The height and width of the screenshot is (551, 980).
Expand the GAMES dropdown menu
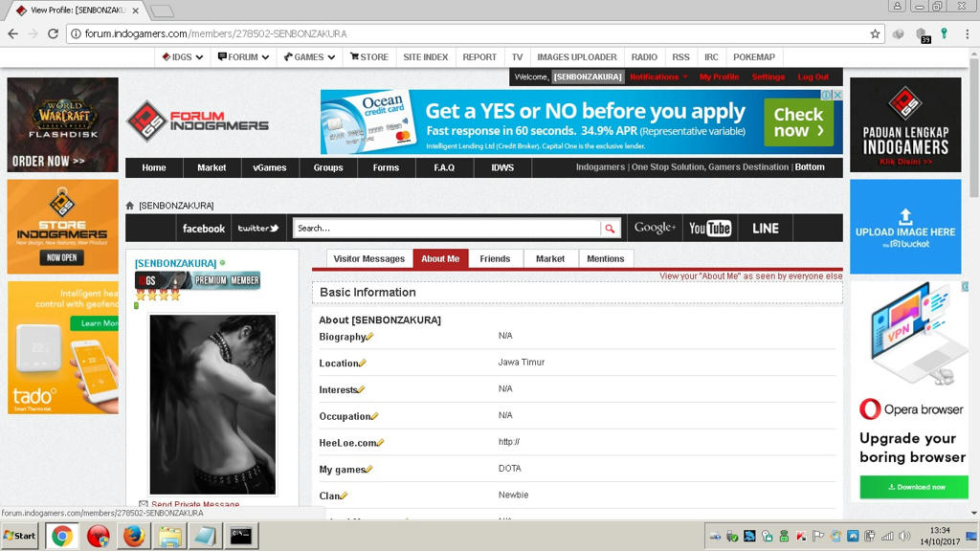309,56
